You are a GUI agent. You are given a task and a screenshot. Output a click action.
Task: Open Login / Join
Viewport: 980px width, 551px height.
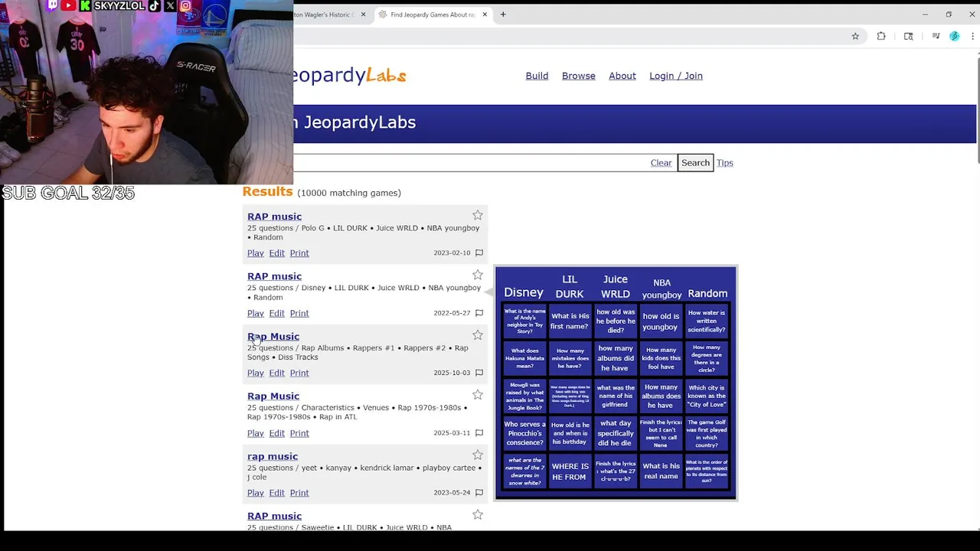[x=676, y=76]
